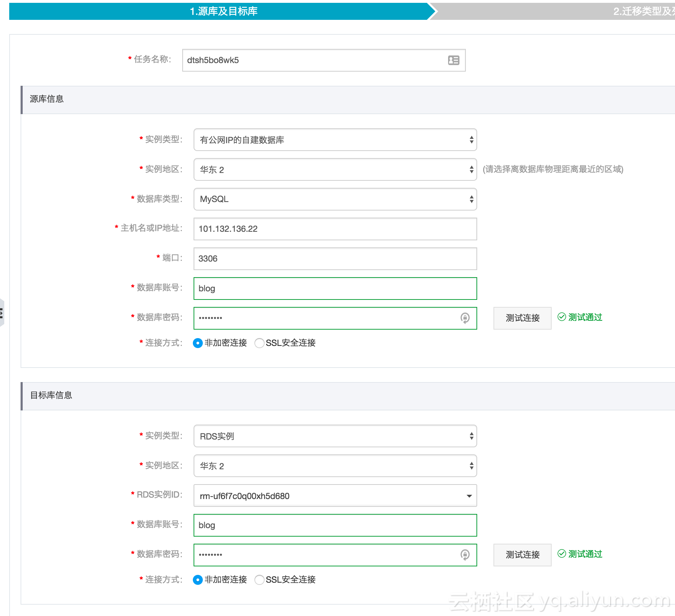Screen dimensions: 675x616
Task: Click the port field showing 3306
Action: 335,259
